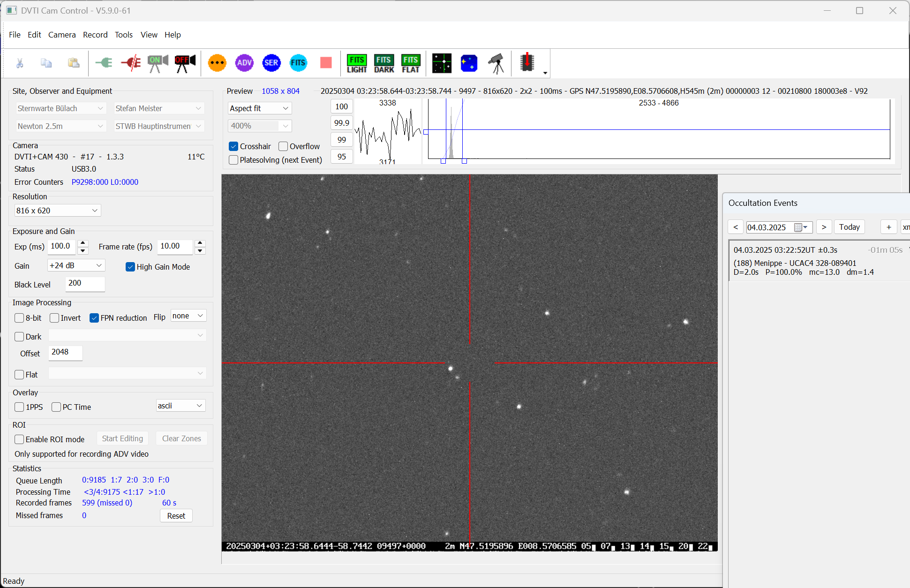Image resolution: width=910 pixels, height=588 pixels.
Task: Enable Platesolving (next Event) checkbox
Action: coord(233,160)
